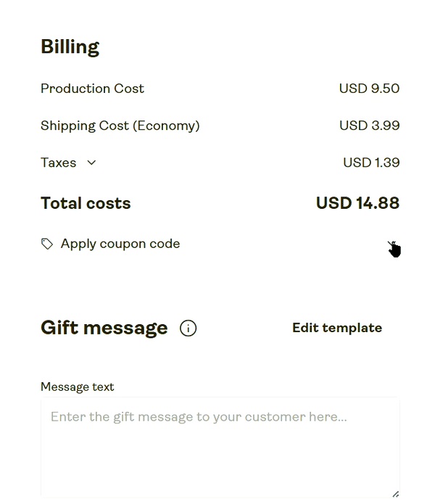Click the text area resize handle
This screenshot has height=504, width=435.
395,494
